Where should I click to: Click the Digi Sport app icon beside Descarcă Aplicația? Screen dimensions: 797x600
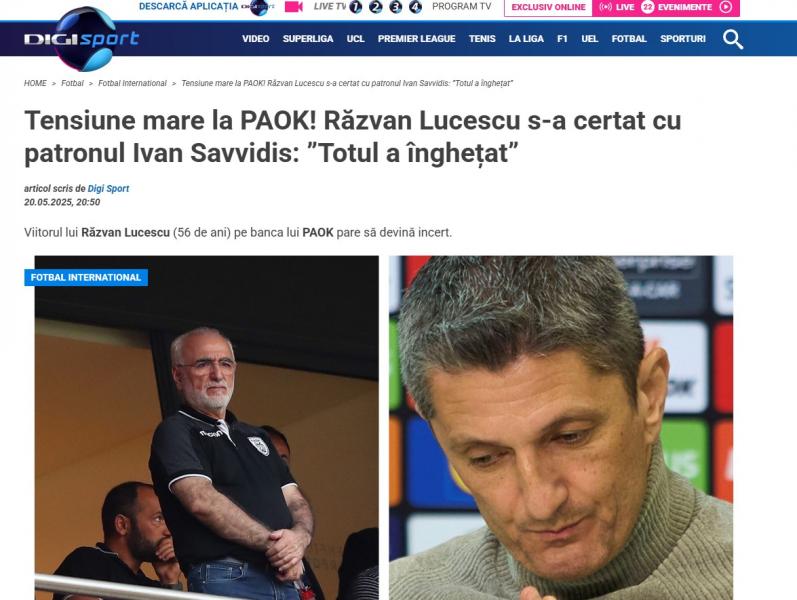click(x=258, y=7)
